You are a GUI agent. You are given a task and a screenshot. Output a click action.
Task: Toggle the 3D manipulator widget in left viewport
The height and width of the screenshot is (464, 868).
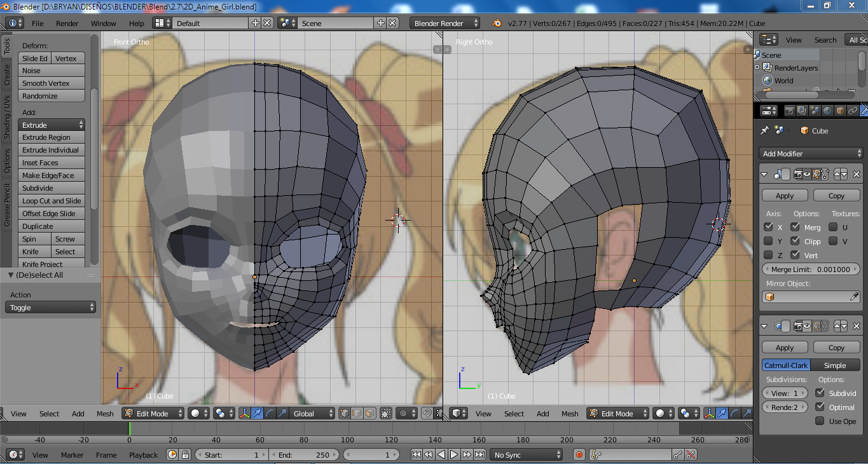(244, 413)
